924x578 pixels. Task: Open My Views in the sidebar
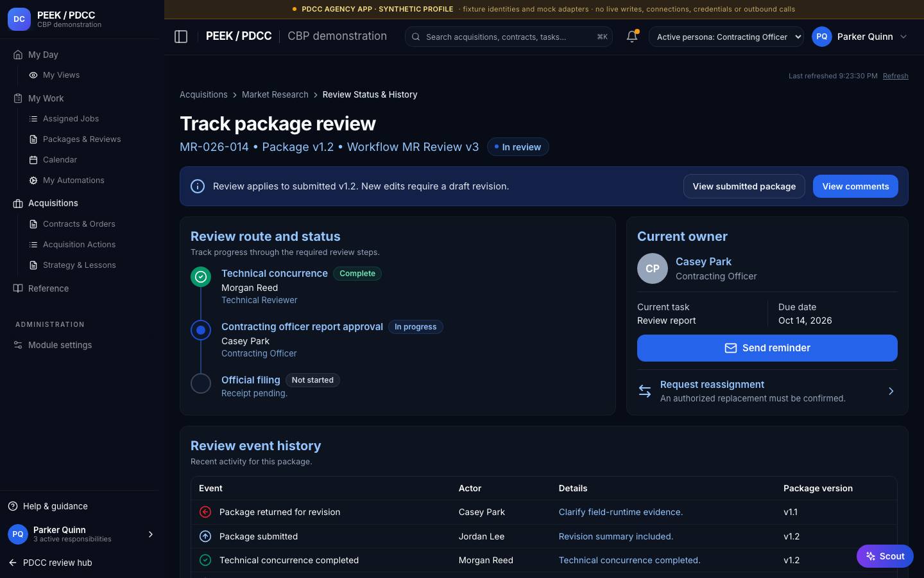61,75
